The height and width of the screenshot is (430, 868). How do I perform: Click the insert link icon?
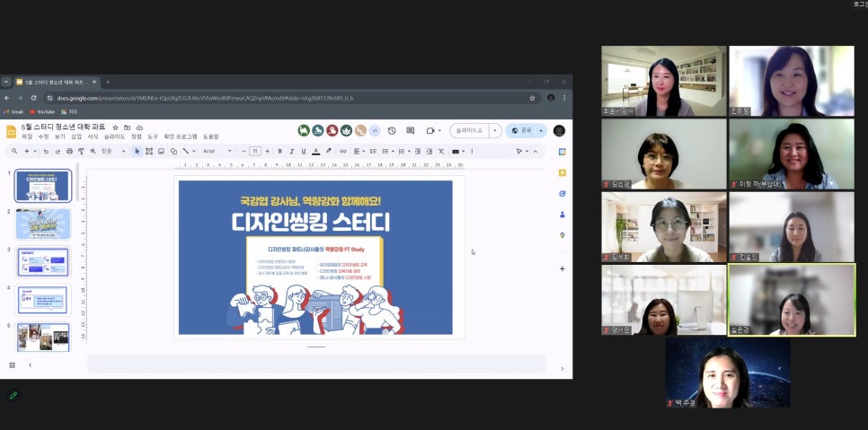coord(342,151)
